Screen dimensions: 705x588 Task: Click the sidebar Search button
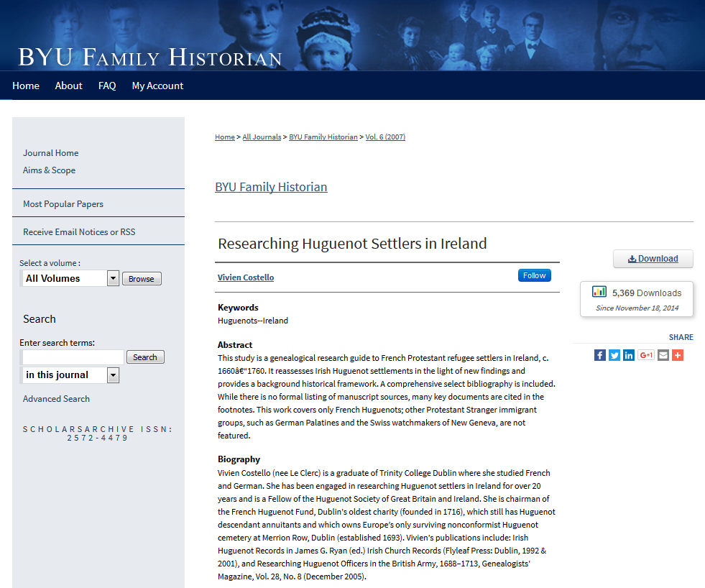145,357
